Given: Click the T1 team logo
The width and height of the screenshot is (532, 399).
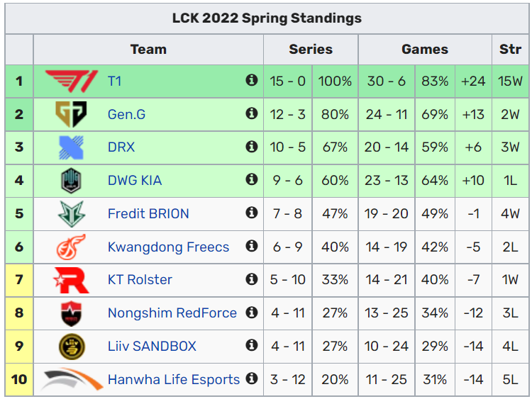Looking at the screenshot, I should pyautogui.click(x=71, y=81).
